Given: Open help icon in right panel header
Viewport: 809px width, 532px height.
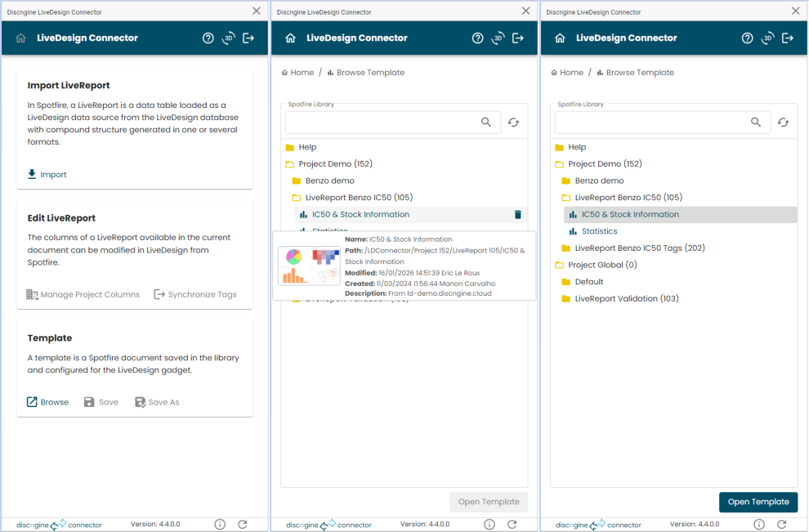Looking at the screenshot, I should tap(747, 38).
